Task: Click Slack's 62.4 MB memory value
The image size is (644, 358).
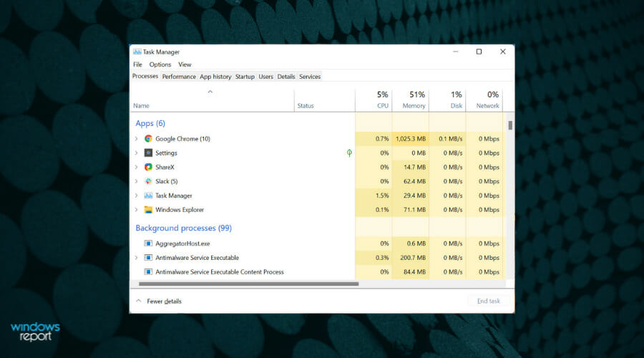Action: tap(414, 181)
